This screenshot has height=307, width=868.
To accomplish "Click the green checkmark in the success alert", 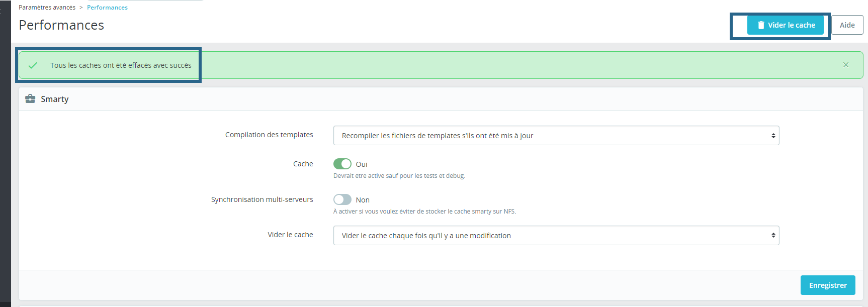I will coord(33,65).
